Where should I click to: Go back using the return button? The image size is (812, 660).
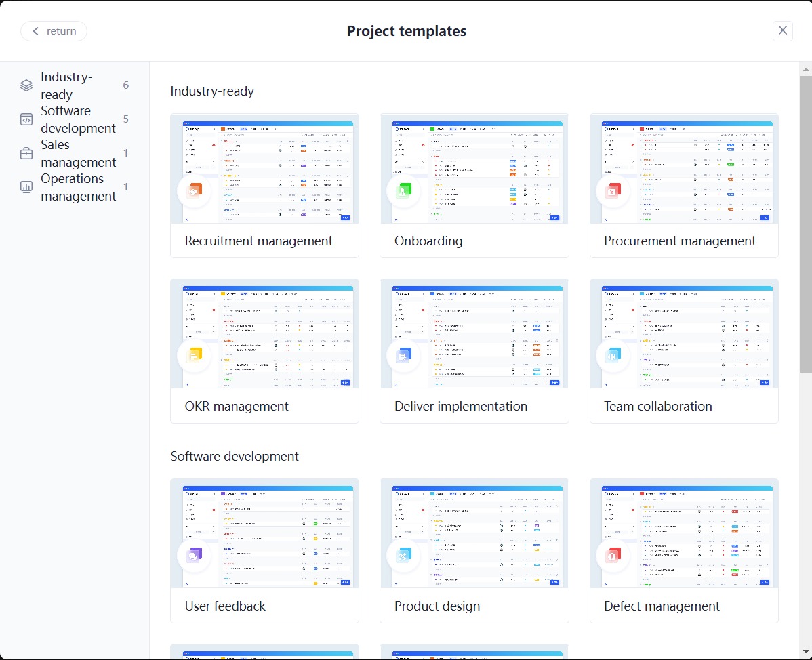click(x=54, y=31)
